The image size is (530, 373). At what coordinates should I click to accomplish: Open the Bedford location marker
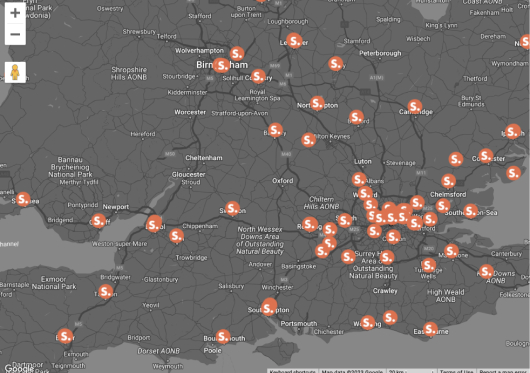point(356,117)
